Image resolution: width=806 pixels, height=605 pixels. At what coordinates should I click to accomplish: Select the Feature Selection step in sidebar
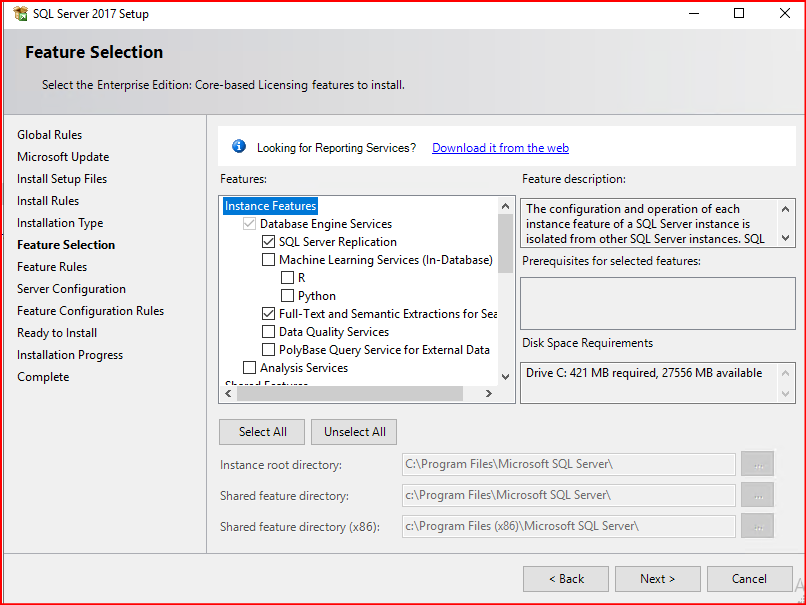point(66,245)
